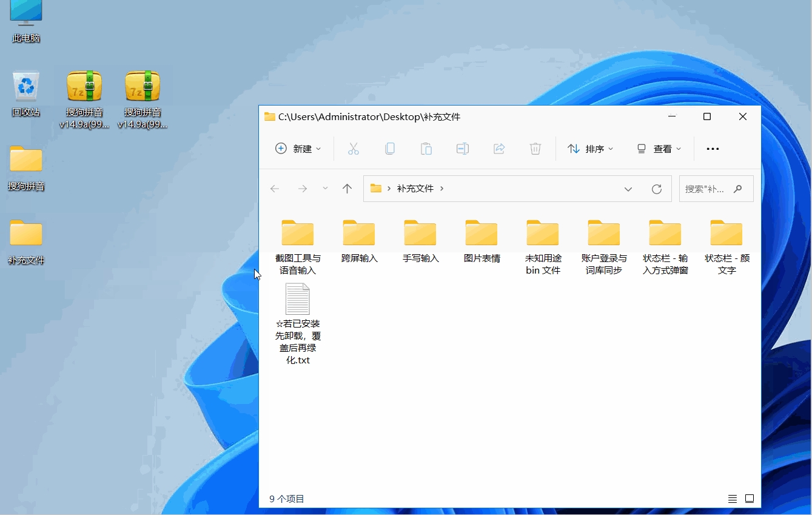812x515 pixels.
Task: Open the 排序 sort dropdown
Action: pyautogui.click(x=590, y=149)
